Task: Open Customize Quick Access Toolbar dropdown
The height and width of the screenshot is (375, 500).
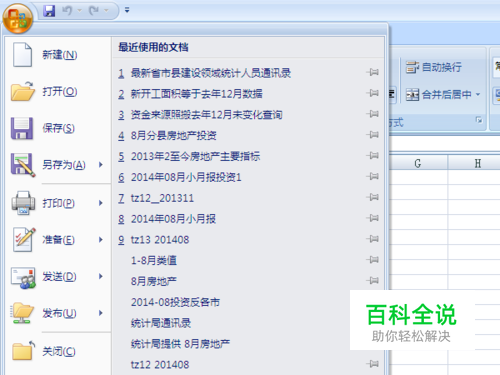Action: click(127, 10)
